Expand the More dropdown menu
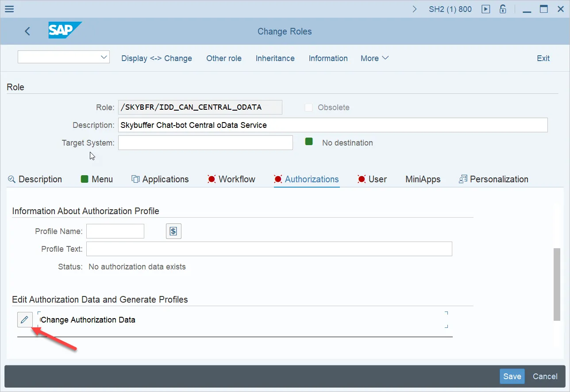The image size is (570, 392). pos(374,58)
